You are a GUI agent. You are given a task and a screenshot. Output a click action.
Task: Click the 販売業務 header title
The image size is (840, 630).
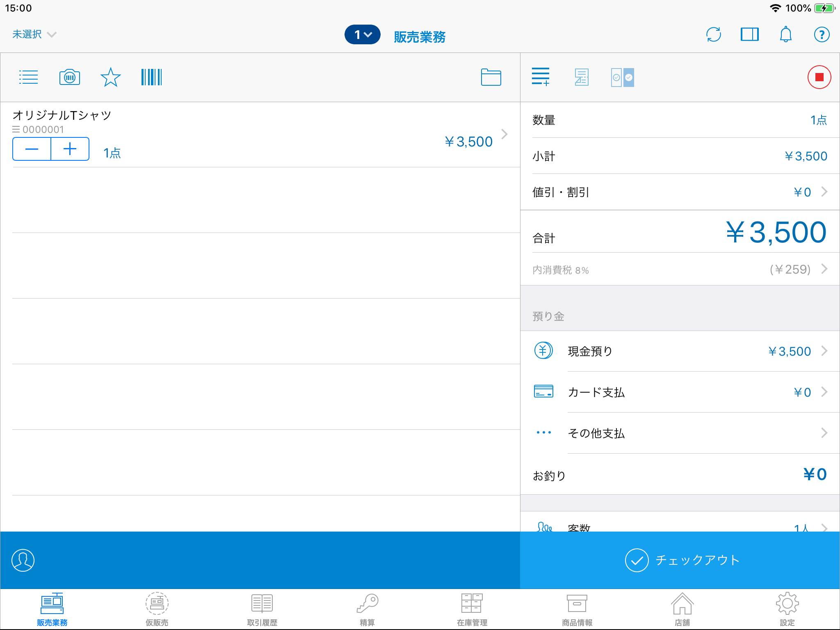(420, 37)
